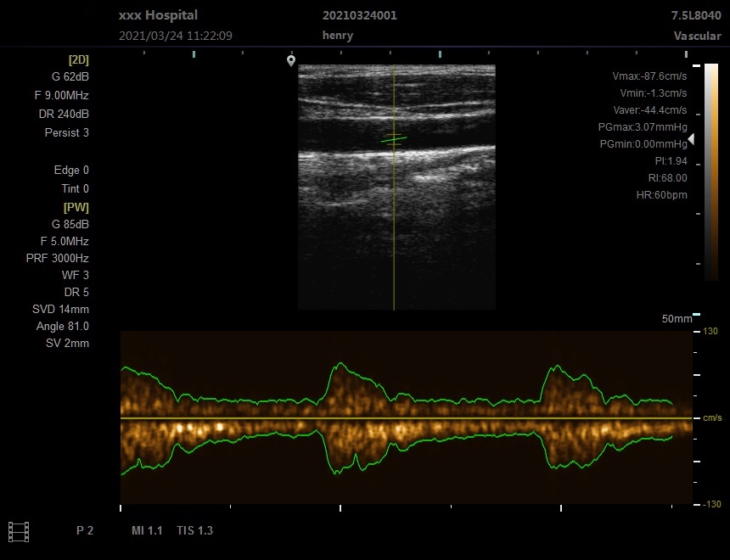
Task: Click the cm/s velocity scale unit
Action: 711,418
